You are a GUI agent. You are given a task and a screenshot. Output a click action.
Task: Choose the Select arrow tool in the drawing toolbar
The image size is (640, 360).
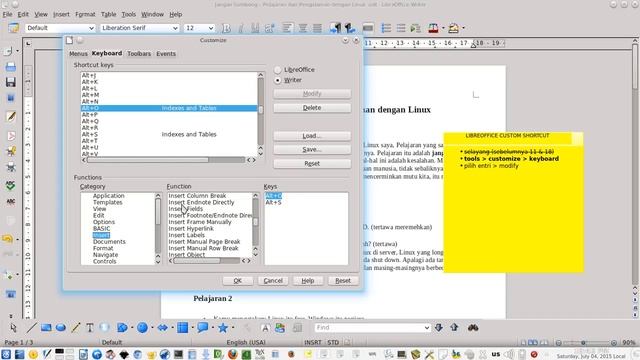(x=13, y=327)
